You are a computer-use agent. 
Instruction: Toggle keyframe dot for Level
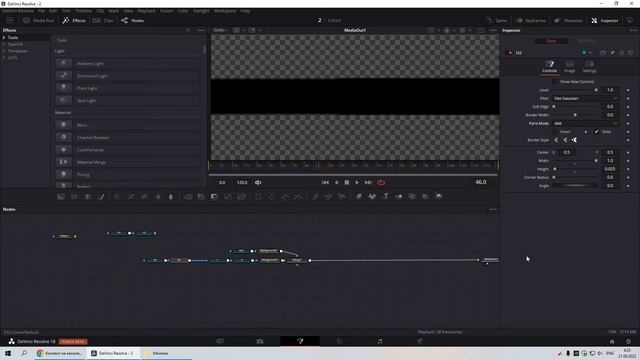(x=628, y=90)
